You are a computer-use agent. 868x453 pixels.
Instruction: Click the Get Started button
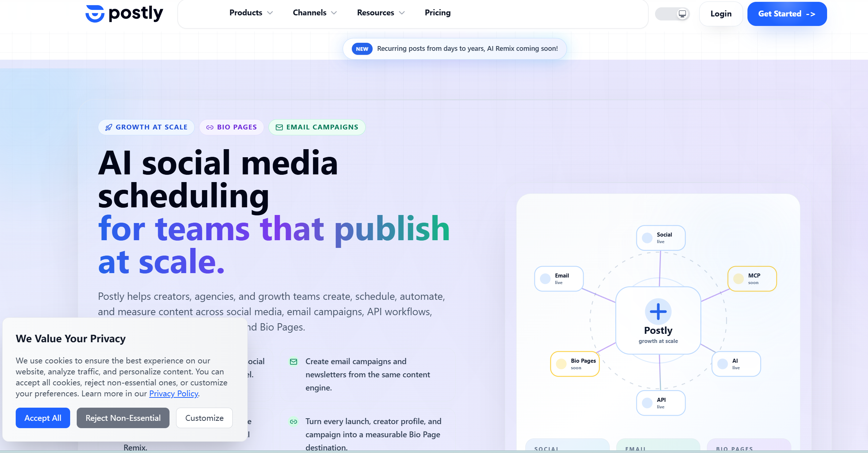point(787,14)
